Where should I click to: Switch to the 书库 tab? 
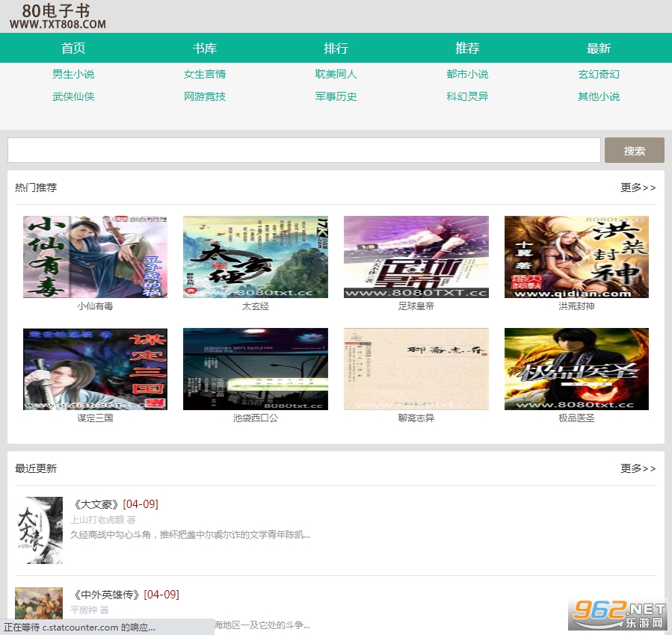coord(204,48)
